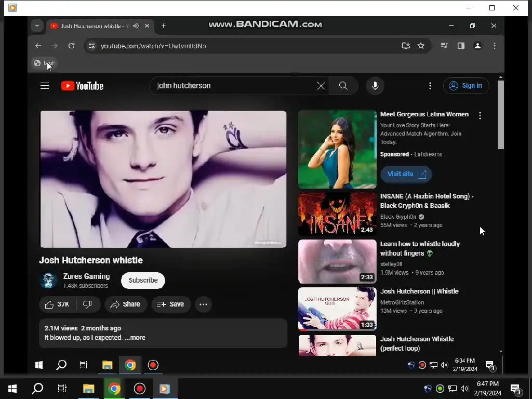Open Josh Hutcherson Whistle (perfect loop) title
This screenshot has height=399, width=532.
pyautogui.click(x=417, y=344)
